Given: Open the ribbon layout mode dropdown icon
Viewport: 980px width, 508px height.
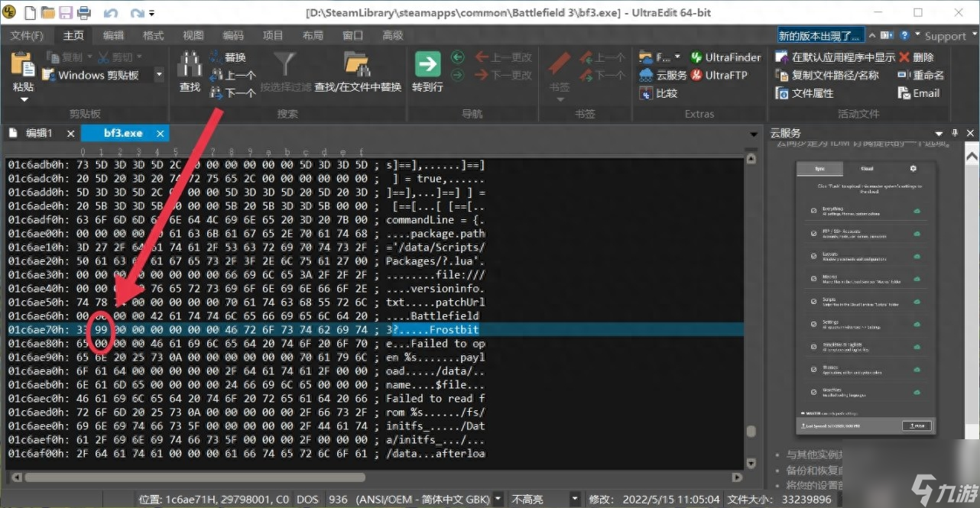Looking at the screenshot, I should click(888, 35).
